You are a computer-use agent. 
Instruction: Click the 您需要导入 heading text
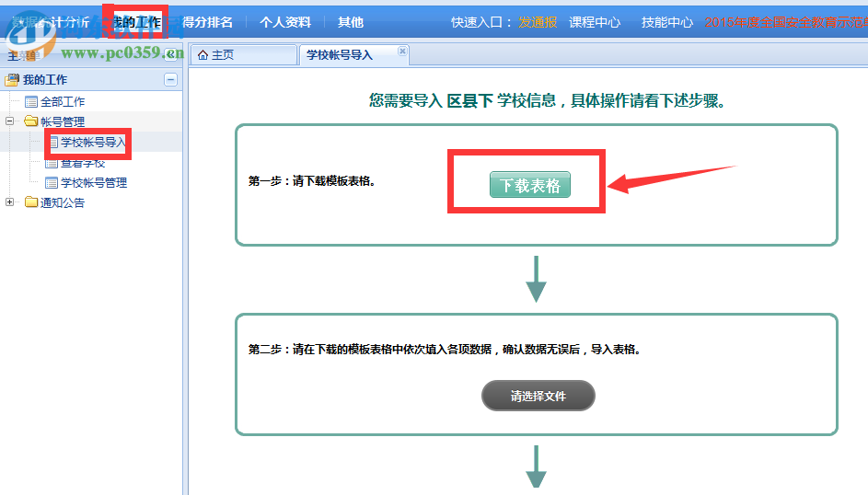547,100
